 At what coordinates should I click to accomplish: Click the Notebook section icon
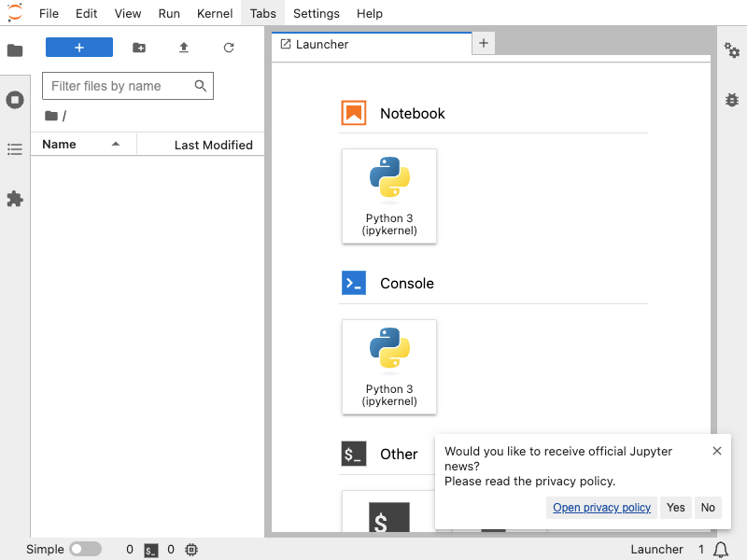coord(354,113)
